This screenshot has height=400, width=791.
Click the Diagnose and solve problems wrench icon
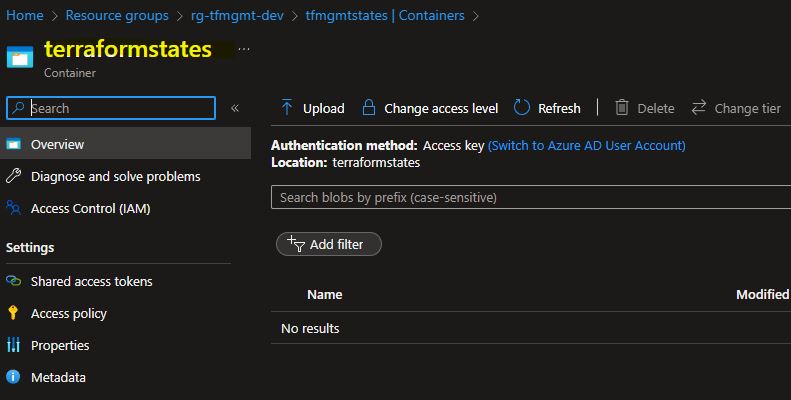click(x=14, y=176)
